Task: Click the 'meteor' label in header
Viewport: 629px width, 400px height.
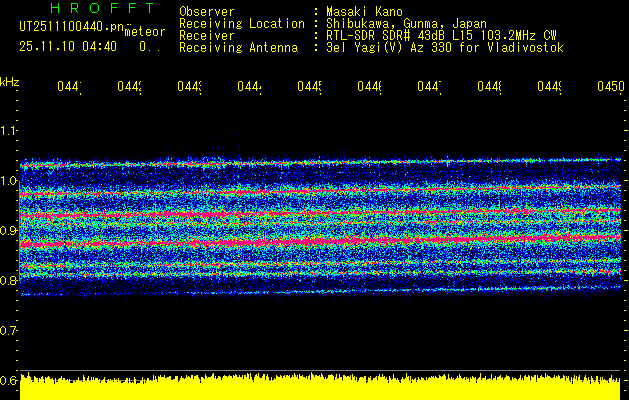Action: point(144,32)
